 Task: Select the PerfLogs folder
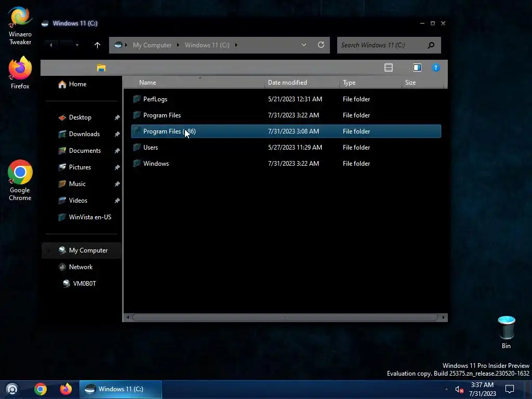[x=286, y=99]
